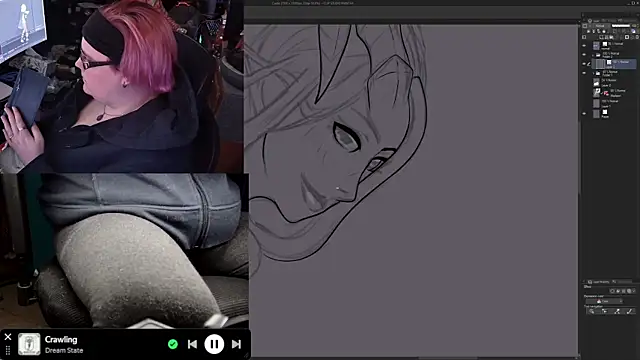Close the music mini player

8,337
